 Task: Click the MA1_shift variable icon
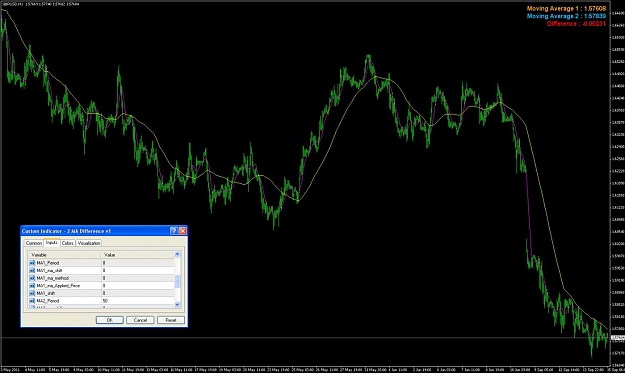32,293
